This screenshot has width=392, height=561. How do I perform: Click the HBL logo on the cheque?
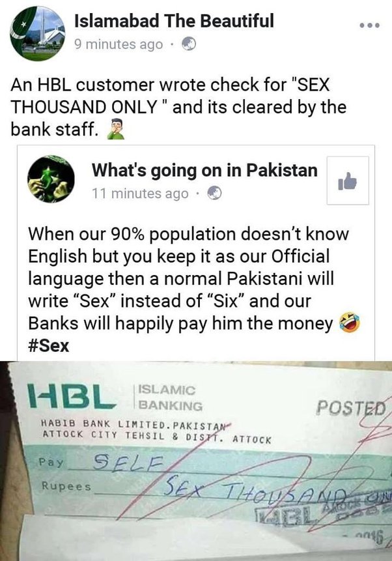pyautogui.click(x=72, y=396)
